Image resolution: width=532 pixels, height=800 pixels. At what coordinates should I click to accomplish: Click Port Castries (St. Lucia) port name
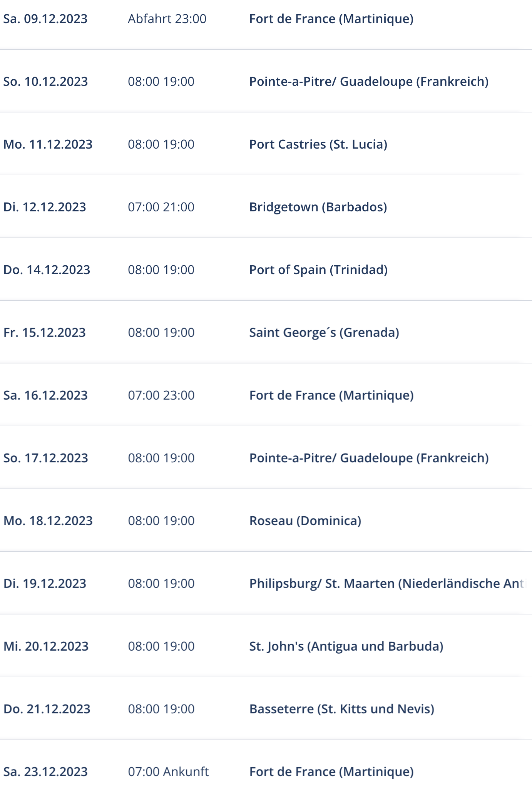(x=318, y=144)
